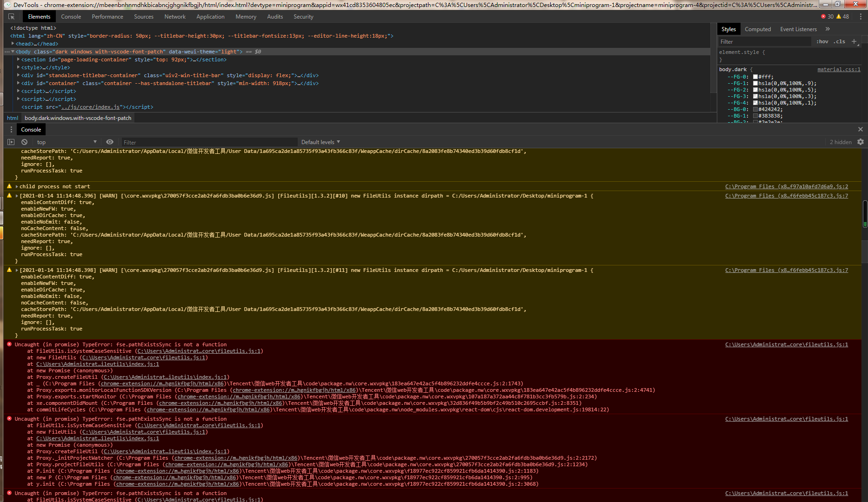Toggle live expression eye icon

[109, 142]
